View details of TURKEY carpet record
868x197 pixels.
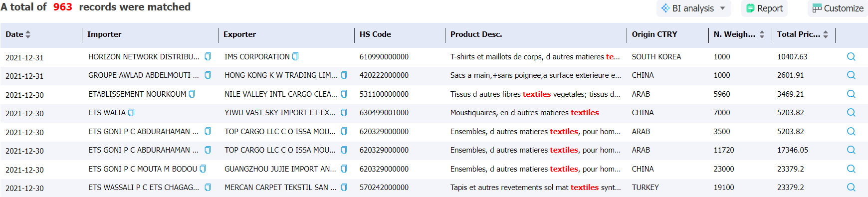851,188
